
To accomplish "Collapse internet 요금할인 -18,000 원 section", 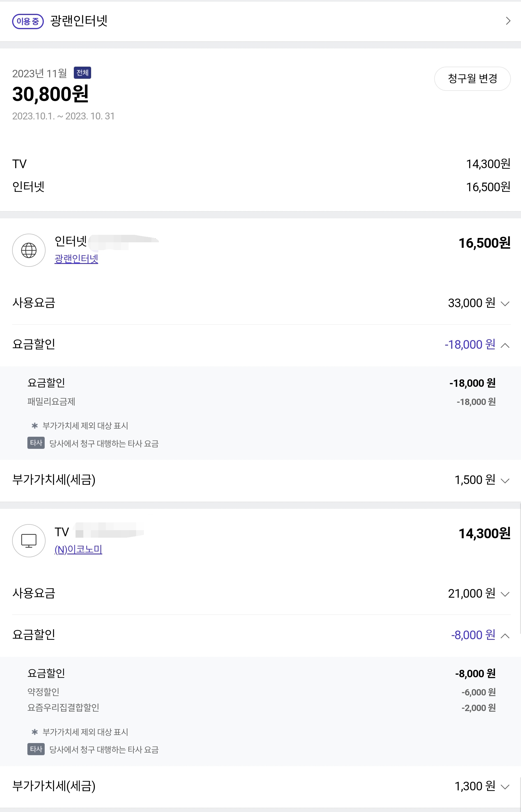I will click(505, 345).
